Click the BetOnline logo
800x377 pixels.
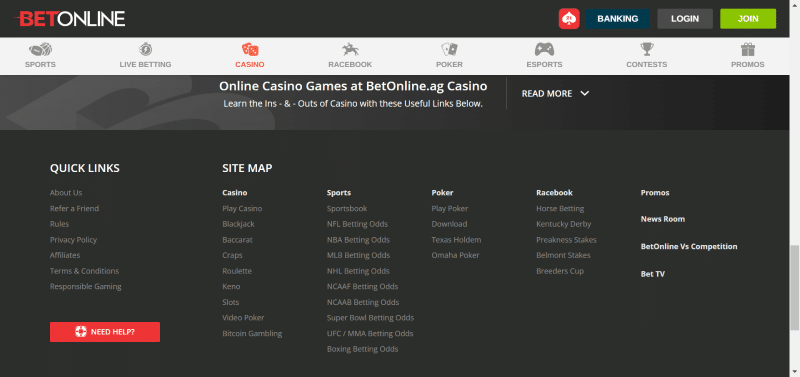click(x=70, y=19)
